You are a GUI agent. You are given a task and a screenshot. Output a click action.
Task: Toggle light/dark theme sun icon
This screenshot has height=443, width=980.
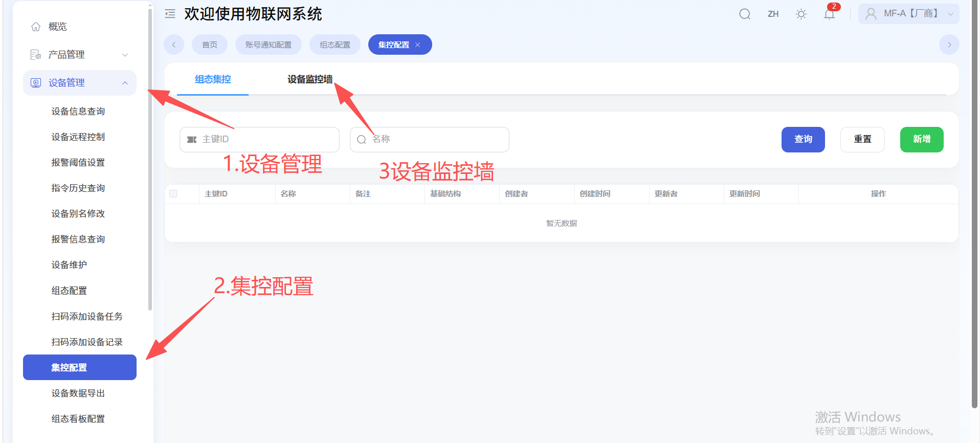pyautogui.click(x=801, y=14)
